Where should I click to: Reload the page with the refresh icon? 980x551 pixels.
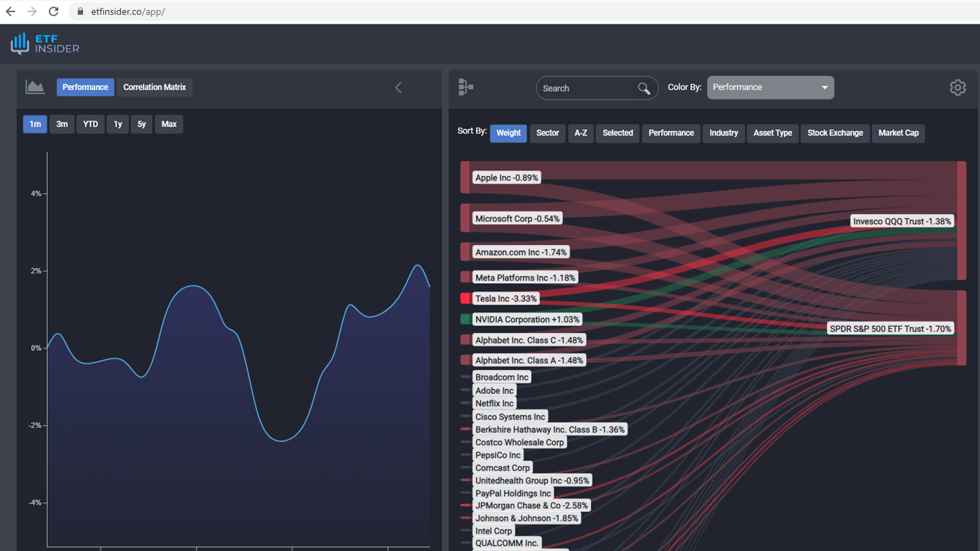(54, 12)
